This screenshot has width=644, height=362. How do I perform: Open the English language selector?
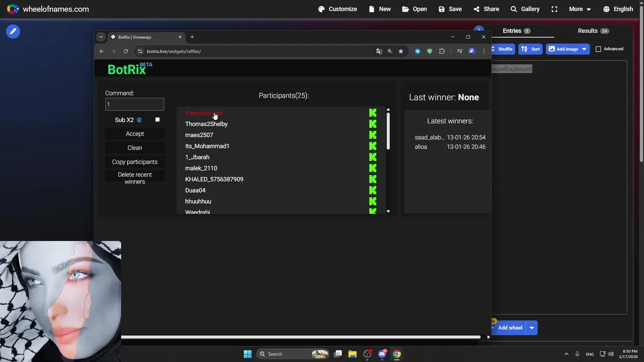[618, 9]
